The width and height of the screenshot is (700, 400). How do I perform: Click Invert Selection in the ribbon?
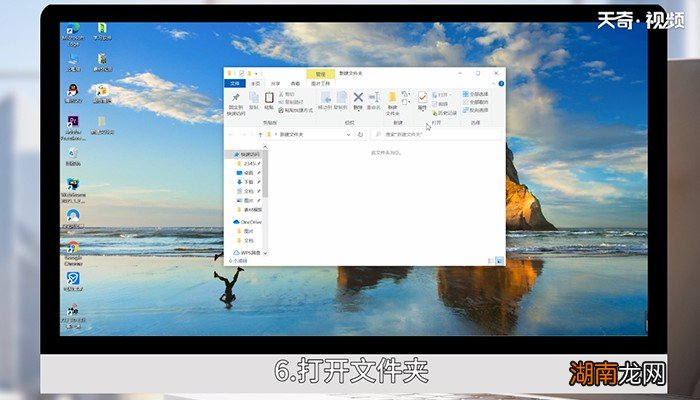[x=477, y=108]
